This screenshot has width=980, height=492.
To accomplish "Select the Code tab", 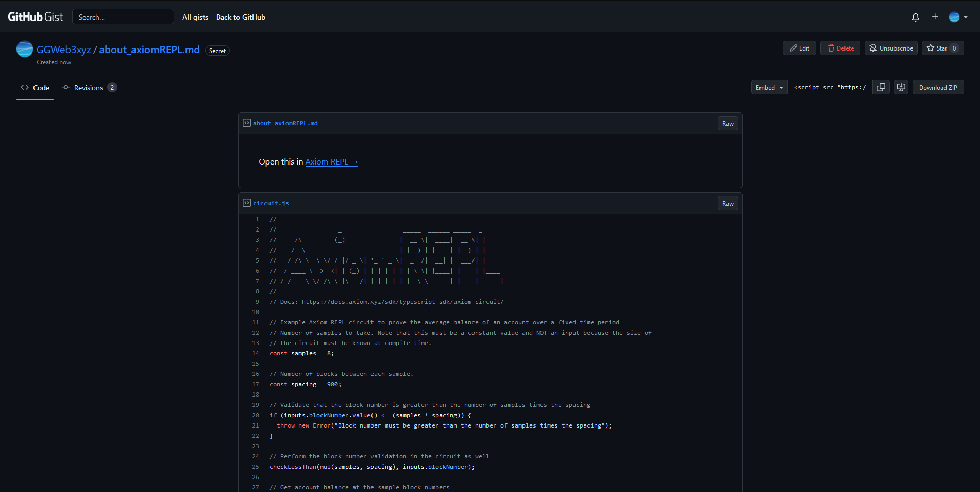I will tap(35, 88).
